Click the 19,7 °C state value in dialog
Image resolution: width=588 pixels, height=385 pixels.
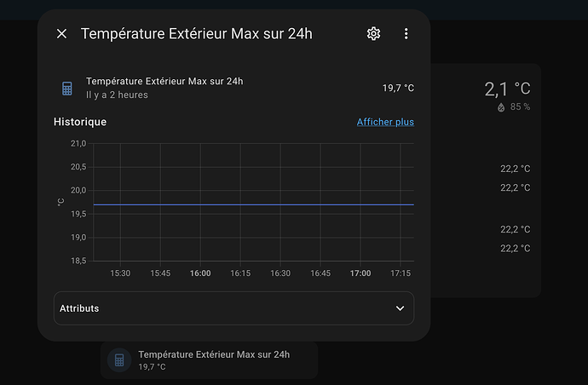click(398, 89)
